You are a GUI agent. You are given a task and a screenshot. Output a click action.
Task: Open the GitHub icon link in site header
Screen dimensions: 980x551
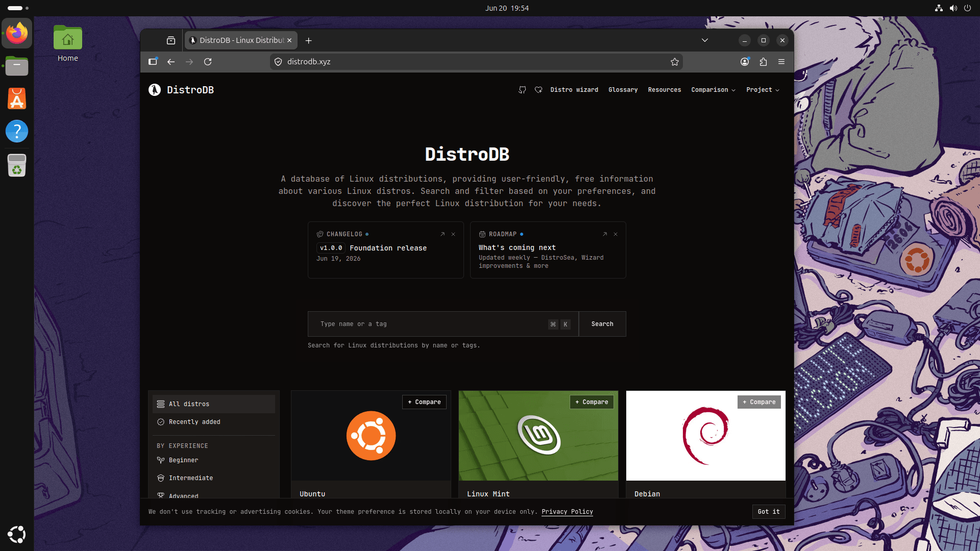point(522,90)
